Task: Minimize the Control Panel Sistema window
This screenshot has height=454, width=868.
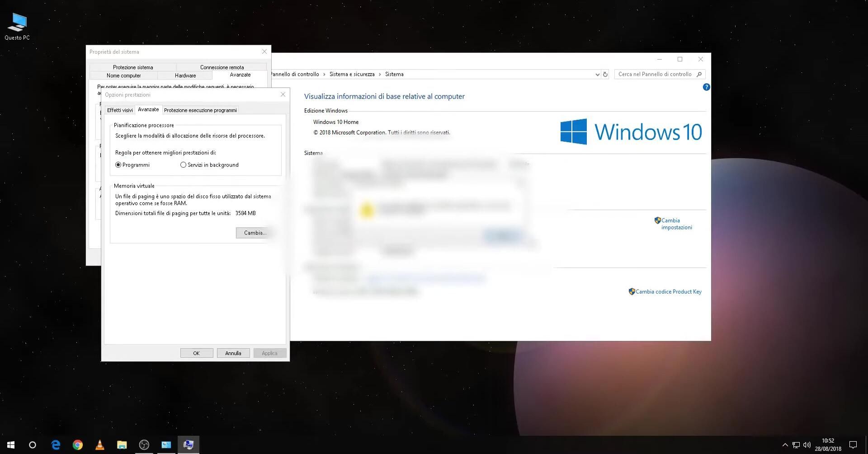Action: tap(660, 59)
